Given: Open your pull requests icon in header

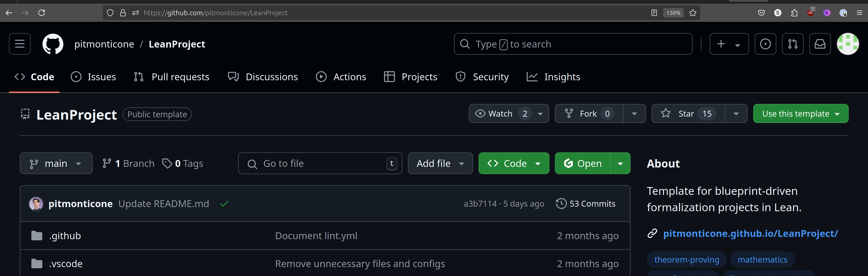Looking at the screenshot, I should click(793, 44).
